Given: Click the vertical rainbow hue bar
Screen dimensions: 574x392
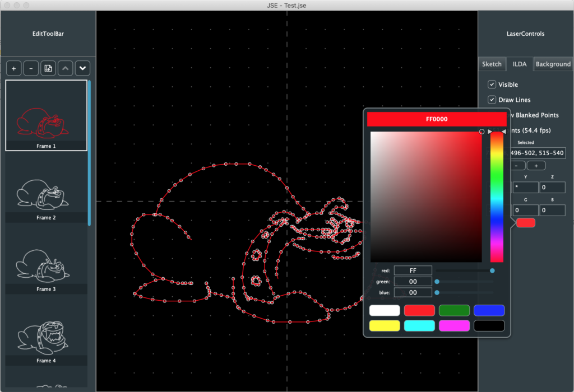Looking at the screenshot, I should (x=497, y=197).
